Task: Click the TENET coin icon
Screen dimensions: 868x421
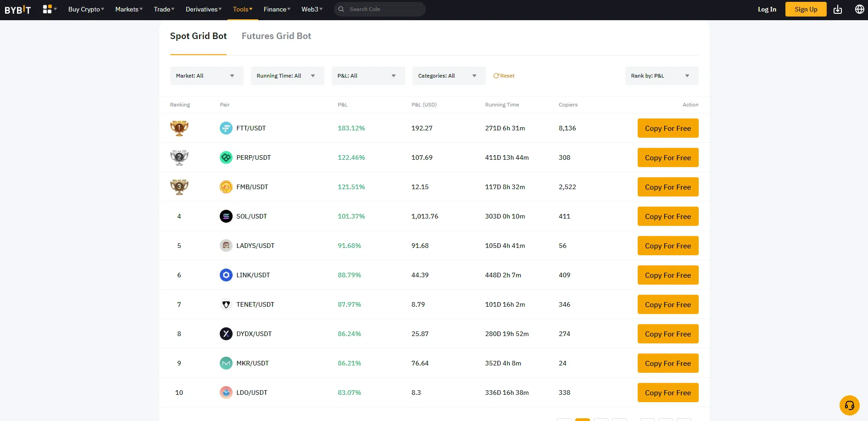Action: pyautogui.click(x=226, y=304)
